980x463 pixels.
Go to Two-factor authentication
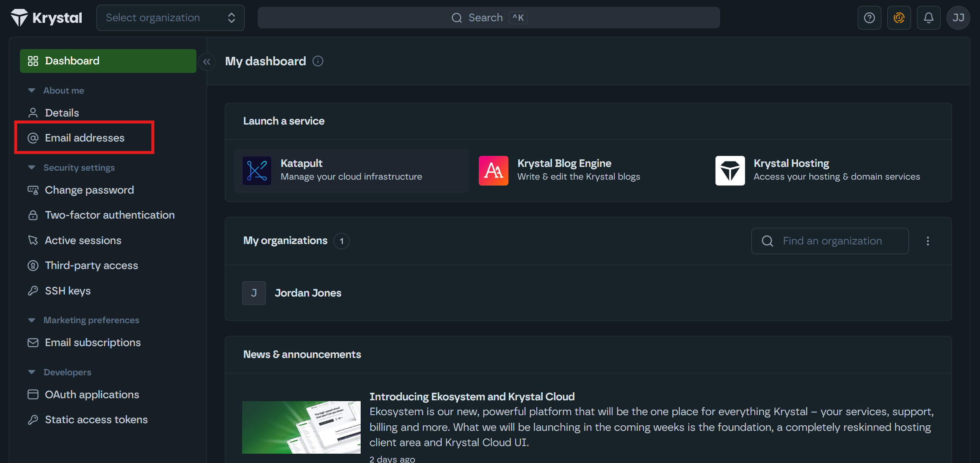click(x=109, y=215)
